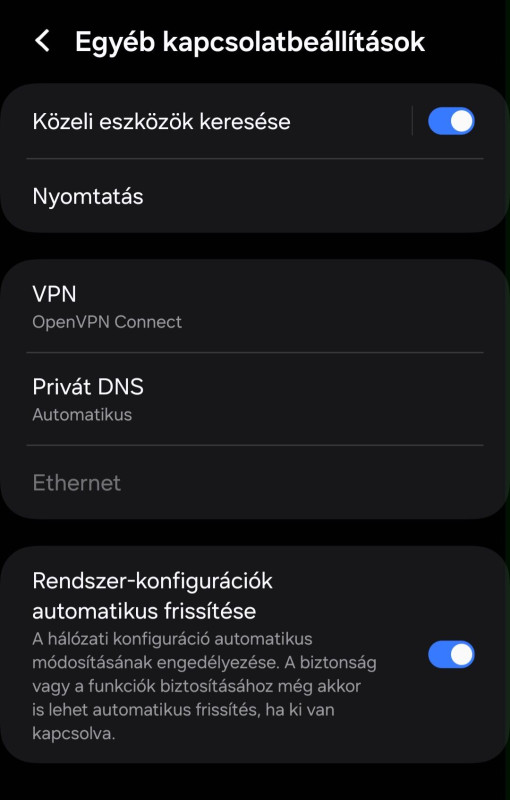Viewport: 510px width, 800px height.
Task: Open Közeli eszközök keresése label settings
Action: coord(161,122)
